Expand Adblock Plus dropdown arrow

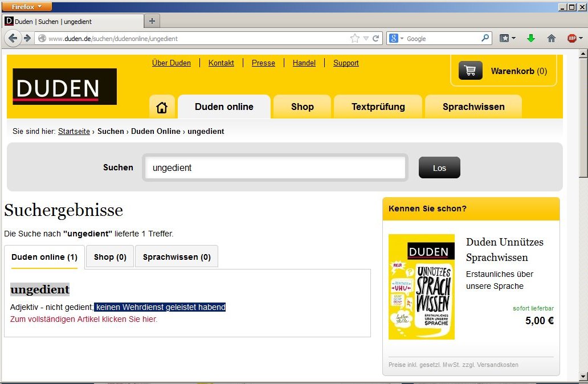click(x=581, y=38)
